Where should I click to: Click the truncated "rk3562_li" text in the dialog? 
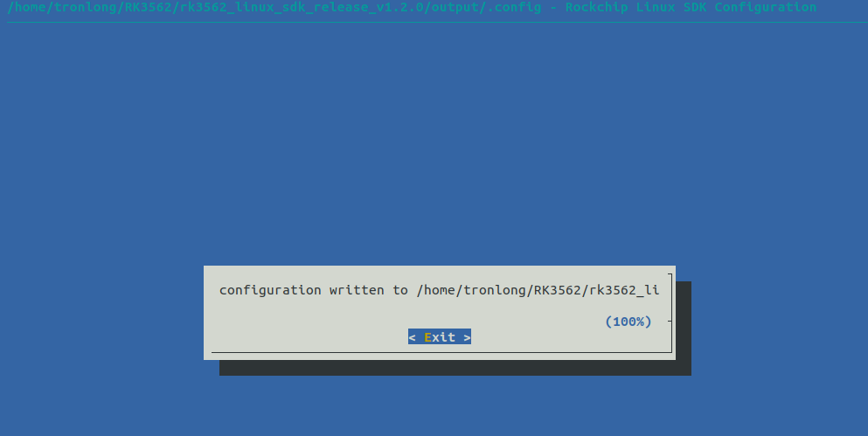[x=624, y=290]
